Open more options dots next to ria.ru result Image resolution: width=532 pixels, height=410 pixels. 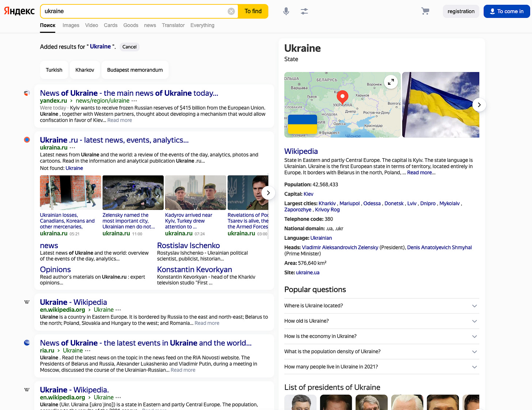[x=88, y=351]
